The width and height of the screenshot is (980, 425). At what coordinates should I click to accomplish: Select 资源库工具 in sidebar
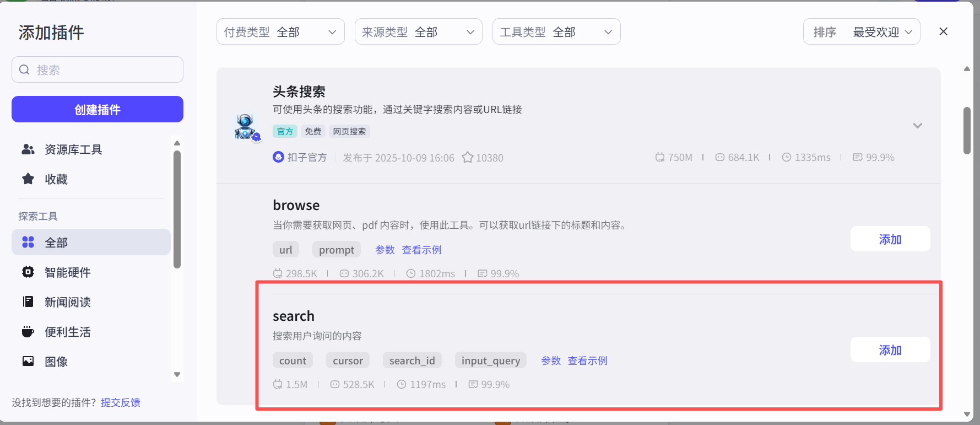91,149
